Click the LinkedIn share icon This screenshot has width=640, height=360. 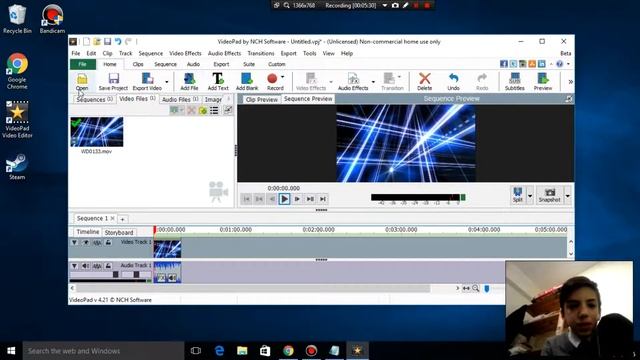[542, 64]
